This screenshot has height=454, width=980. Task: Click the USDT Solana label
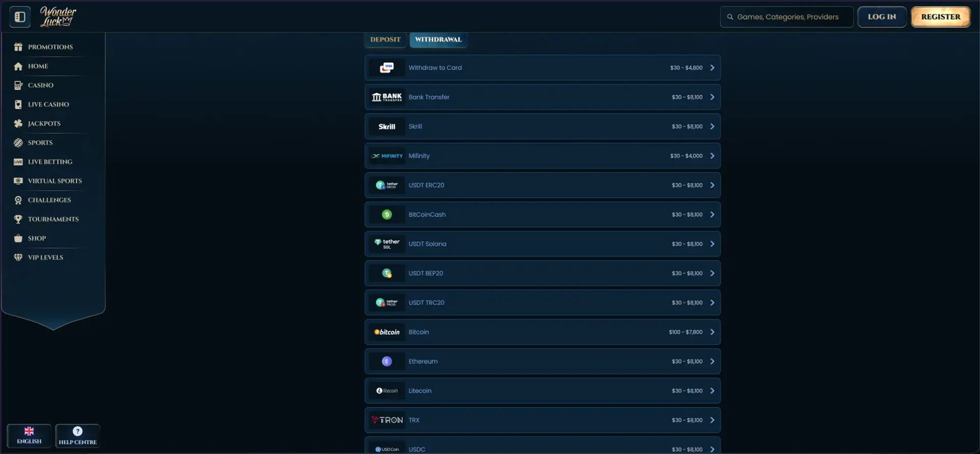coord(427,244)
